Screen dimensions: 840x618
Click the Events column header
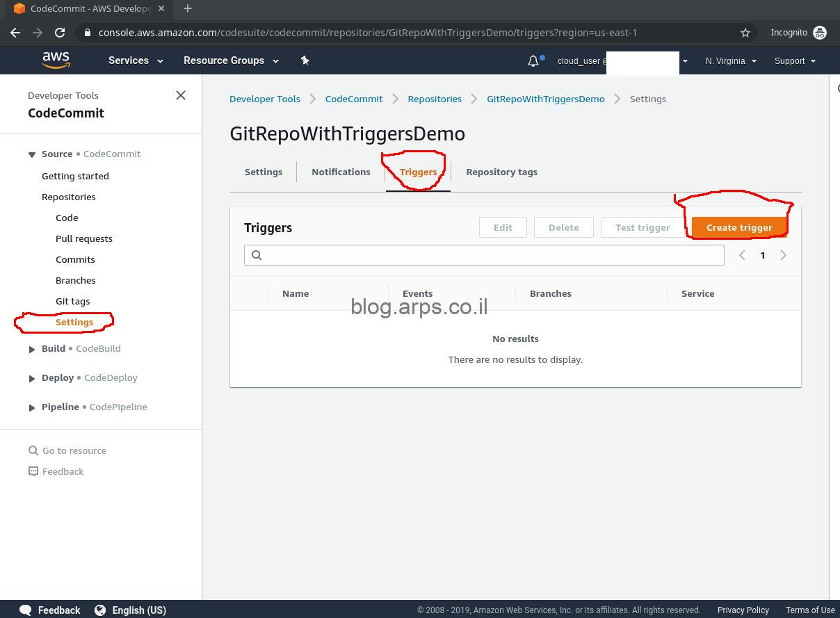(417, 293)
